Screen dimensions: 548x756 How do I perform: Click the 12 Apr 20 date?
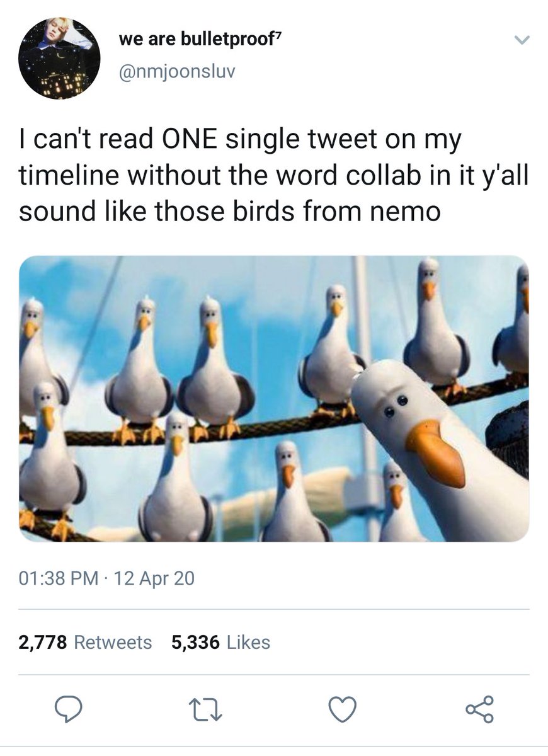(154, 578)
